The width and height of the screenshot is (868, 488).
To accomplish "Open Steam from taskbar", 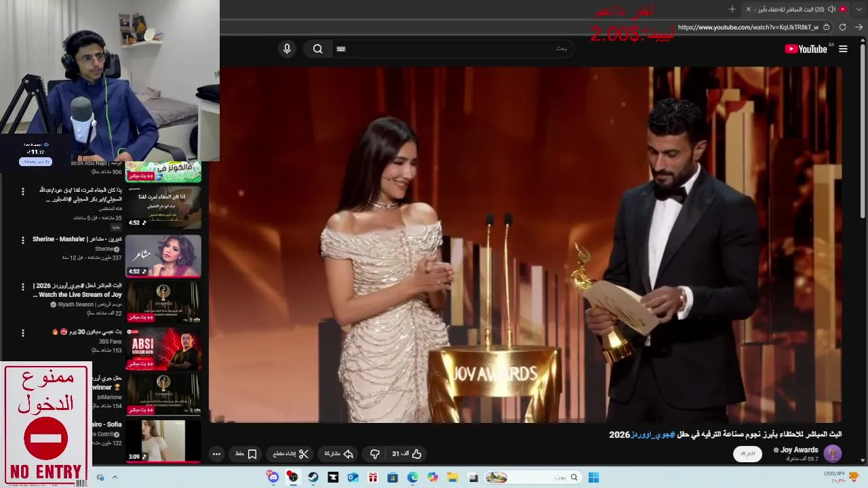I will click(313, 477).
